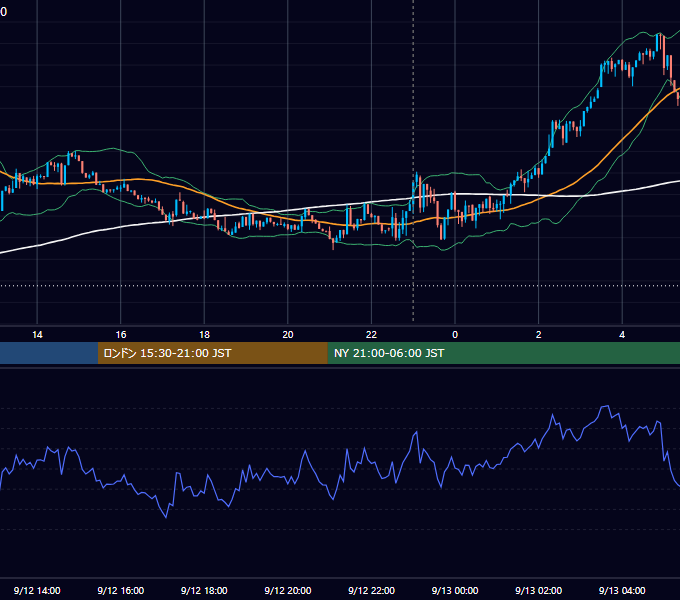Click the 20 hour label on price chart axis
Image resolution: width=680 pixels, height=600 pixels.
click(x=288, y=335)
